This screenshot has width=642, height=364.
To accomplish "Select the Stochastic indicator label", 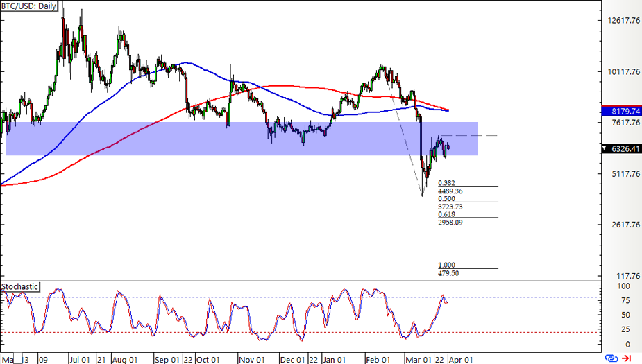I will pos(19,287).
